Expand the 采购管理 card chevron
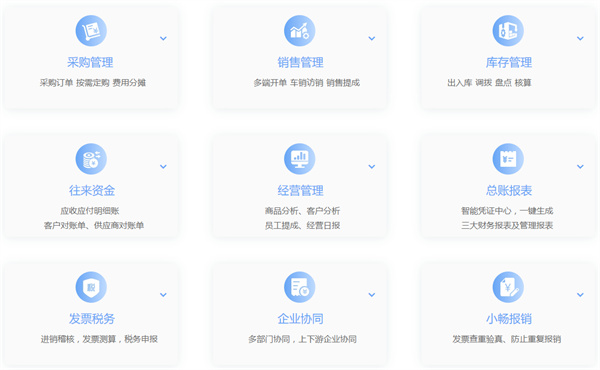Image resolution: width=600 pixels, height=370 pixels. tap(163, 38)
